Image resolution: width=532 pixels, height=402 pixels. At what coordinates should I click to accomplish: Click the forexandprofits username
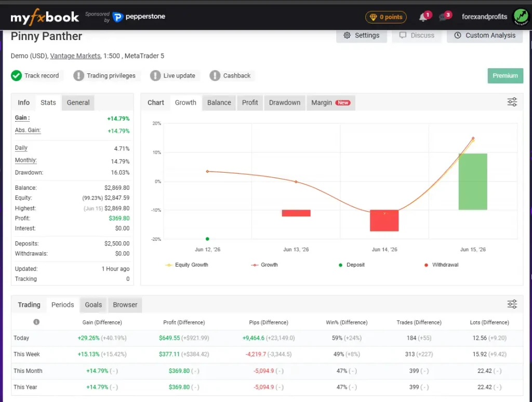tap(484, 17)
